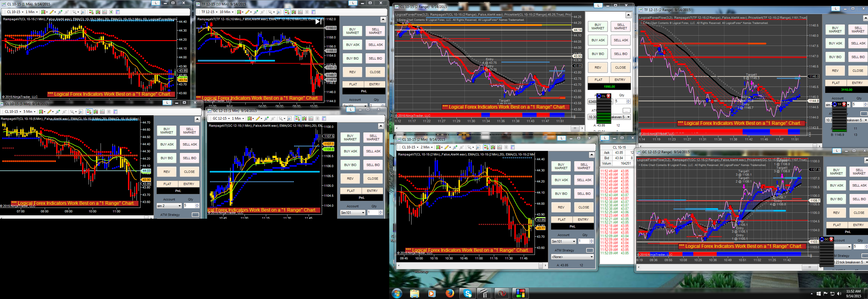Click REV in CL 2 Range window
The image size is (868, 299).
pyautogui.click(x=598, y=67)
